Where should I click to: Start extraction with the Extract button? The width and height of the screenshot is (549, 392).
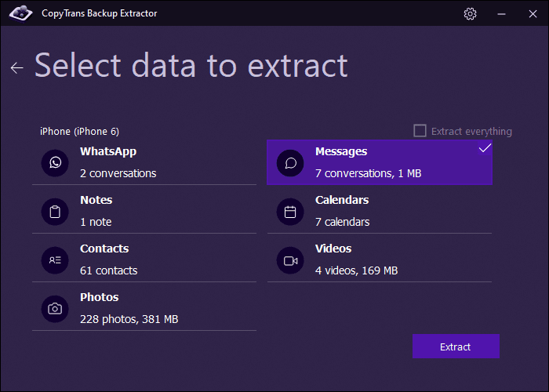tap(456, 347)
